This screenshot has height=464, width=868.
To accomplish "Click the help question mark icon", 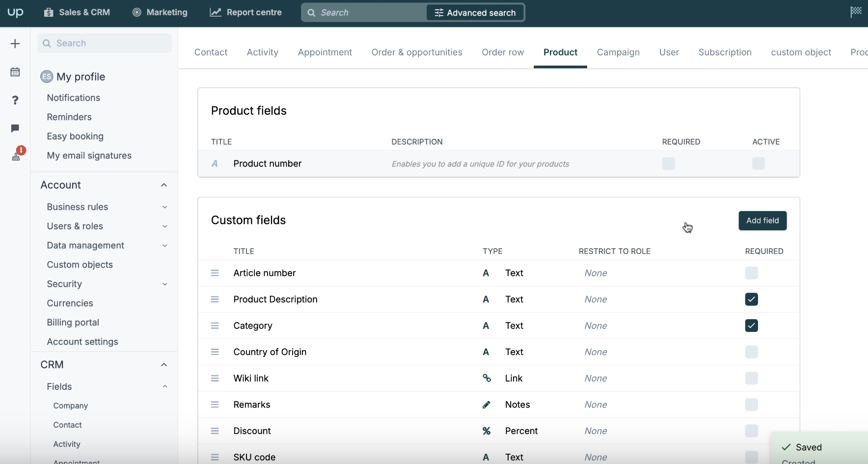I will (15, 100).
